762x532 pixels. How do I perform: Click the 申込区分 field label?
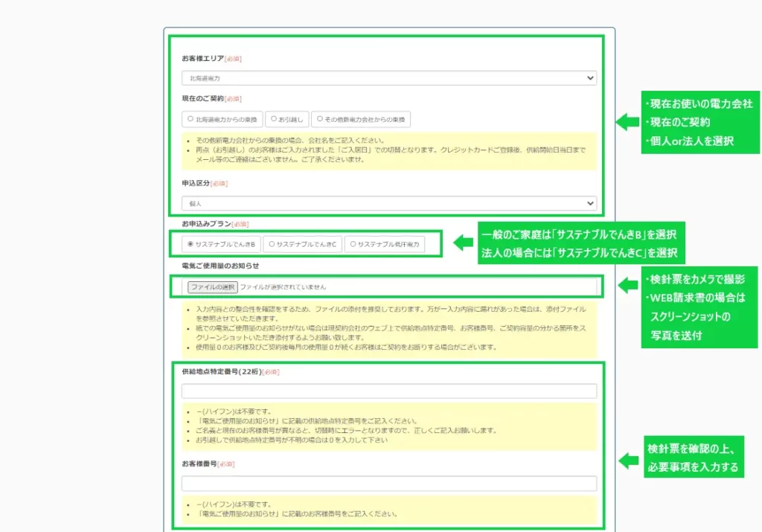196,183
